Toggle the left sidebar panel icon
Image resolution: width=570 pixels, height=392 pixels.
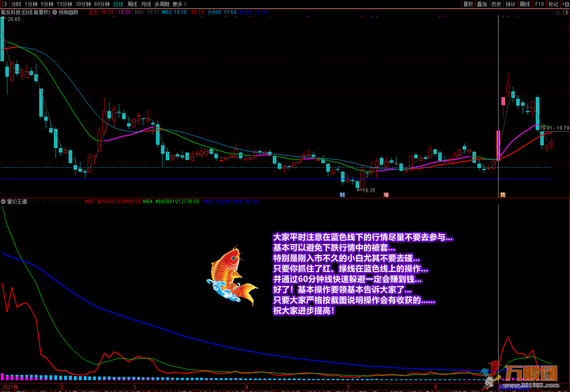point(5,4)
